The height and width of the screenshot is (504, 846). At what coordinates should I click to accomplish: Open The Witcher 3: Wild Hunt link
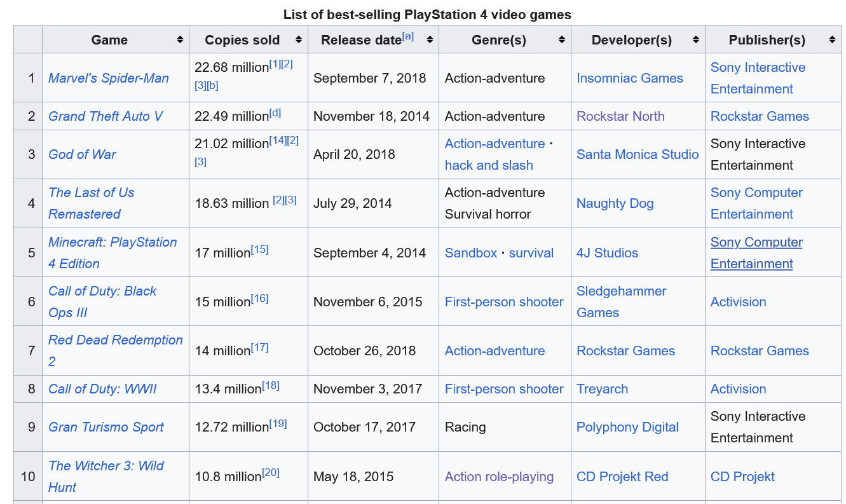(x=106, y=477)
